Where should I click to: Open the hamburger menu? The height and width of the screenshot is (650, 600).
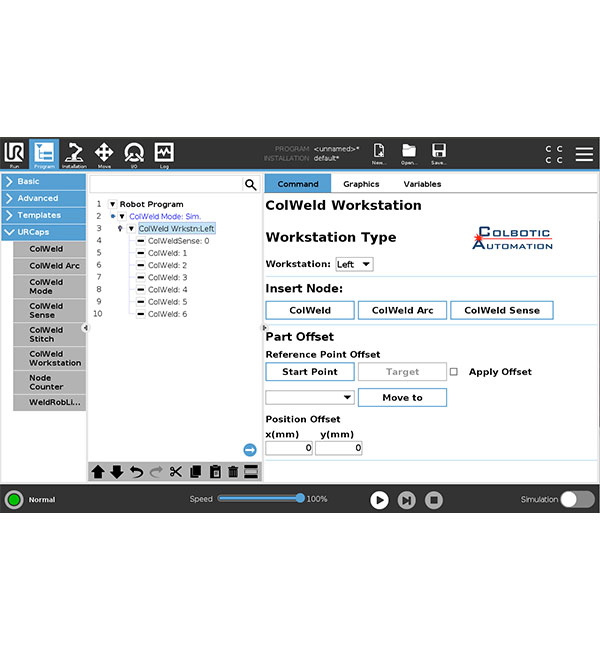(x=584, y=154)
